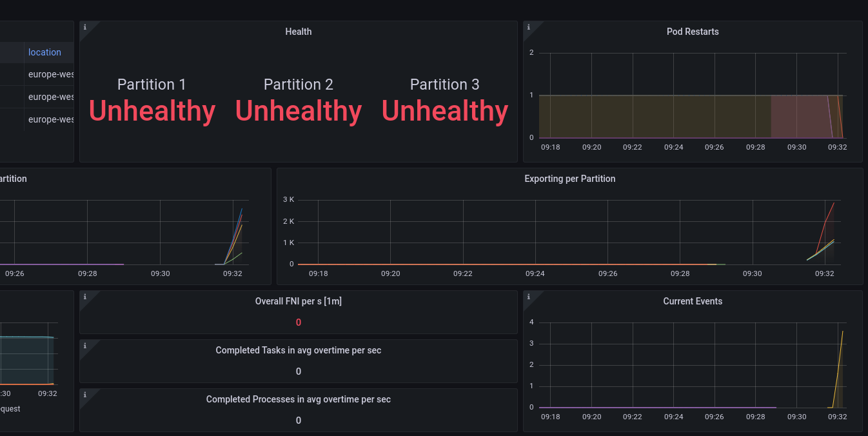Image resolution: width=868 pixels, height=436 pixels.
Task: Open the Pod Restarts panel title menu
Action: pyautogui.click(x=693, y=31)
